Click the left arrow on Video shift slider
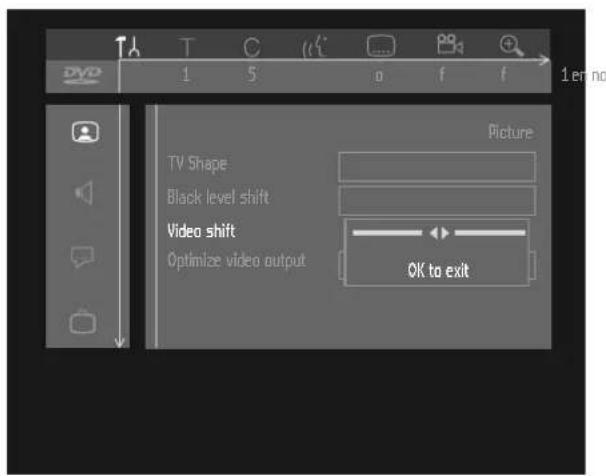Image resolution: width=606 pixels, height=476 pixels. (434, 233)
